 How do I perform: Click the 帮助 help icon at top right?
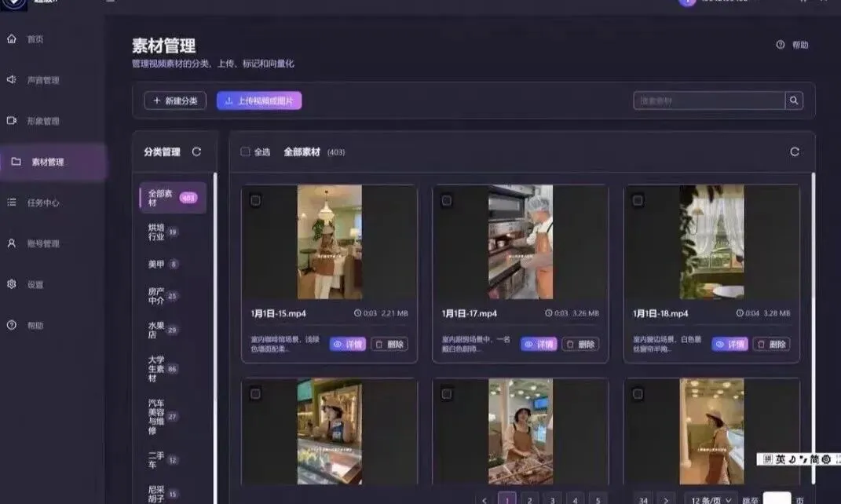point(792,45)
